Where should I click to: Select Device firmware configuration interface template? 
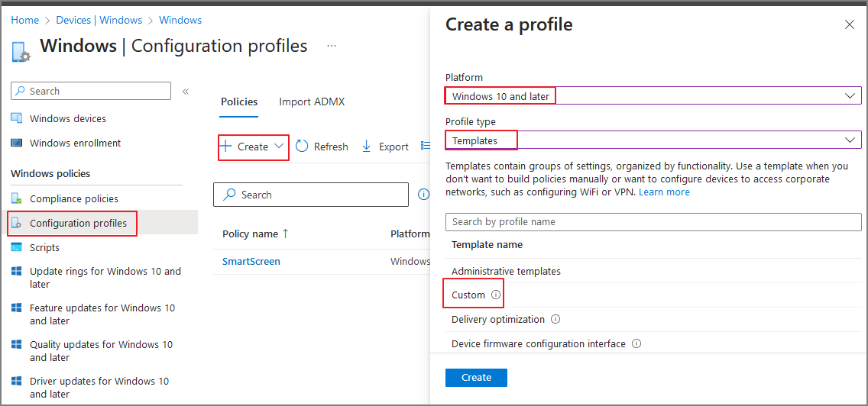tap(539, 343)
